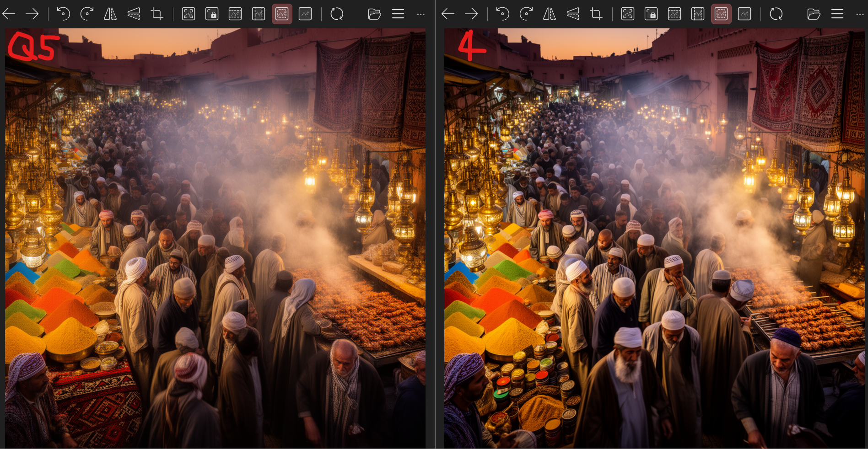The height and width of the screenshot is (449, 868).
Task: Reload image in right viewer
Action: 776,14
